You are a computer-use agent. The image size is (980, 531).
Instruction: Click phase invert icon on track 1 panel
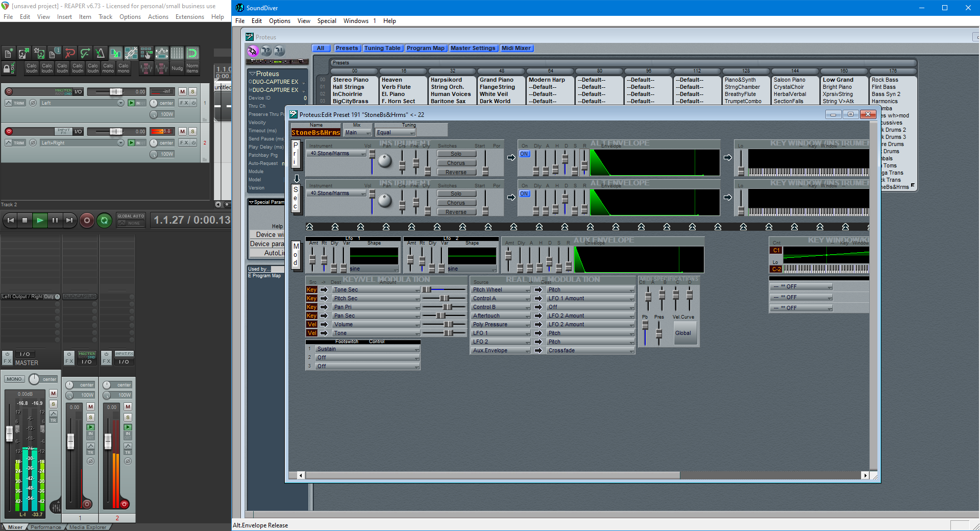[x=33, y=103]
